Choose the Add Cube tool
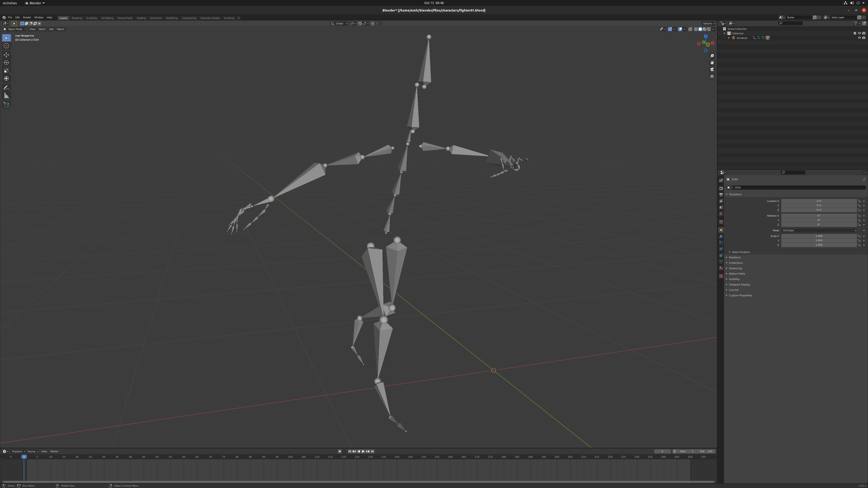 pos(6,105)
